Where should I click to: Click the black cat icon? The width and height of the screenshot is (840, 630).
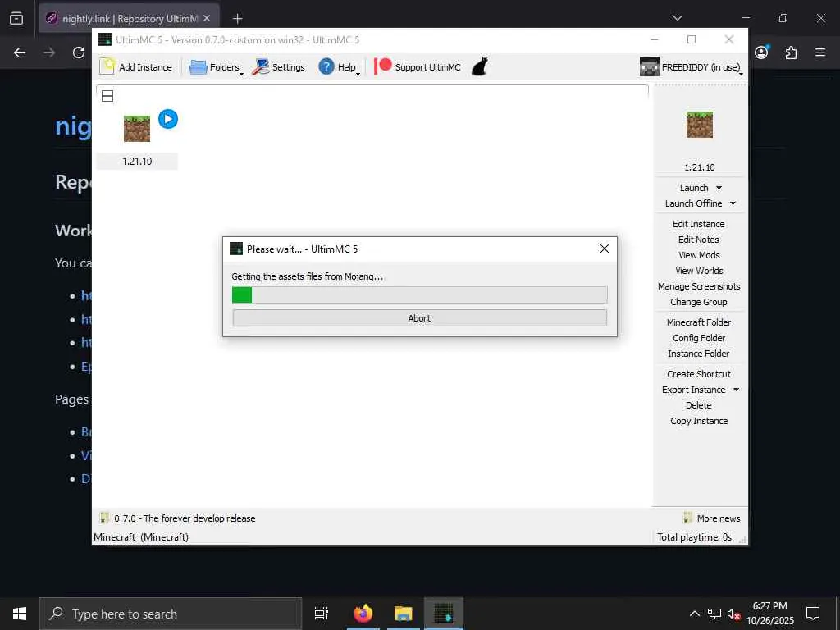(x=480, y=67)
